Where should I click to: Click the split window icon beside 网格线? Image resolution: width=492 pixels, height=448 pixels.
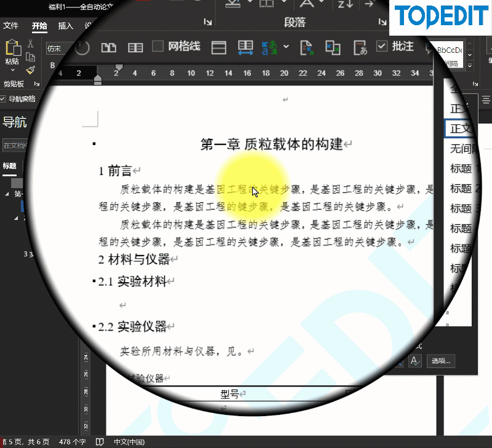(219, 48)
